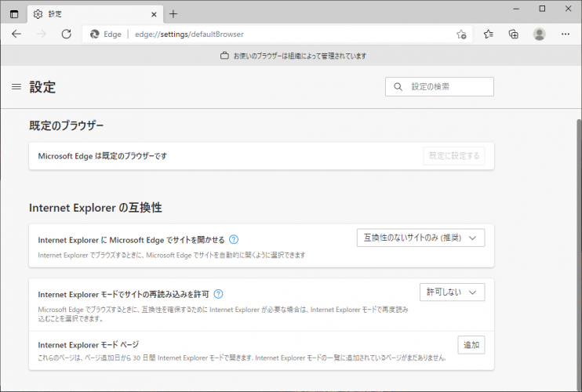Click help icon beside サイトを開かせる
Image resolution: width=582 pixels, height=392 pixels.
click(x=234, y=240)
